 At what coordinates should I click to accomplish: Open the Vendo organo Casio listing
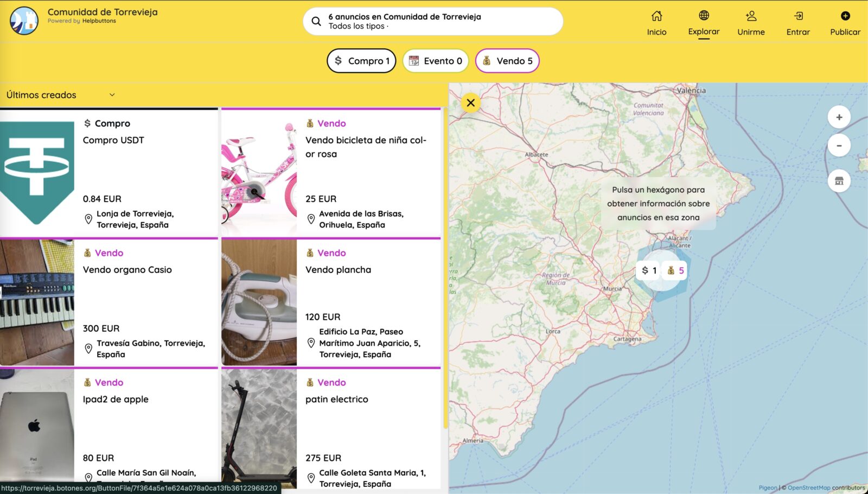(x=127, y=270)
